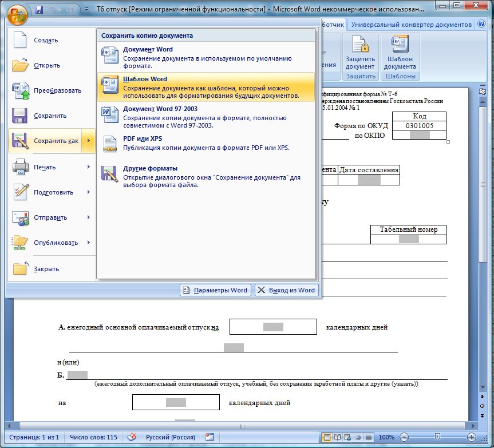The width and height of the screenshot is (494, 448).
Task: Click the 100% zoom level button
Action: (386, 437)
